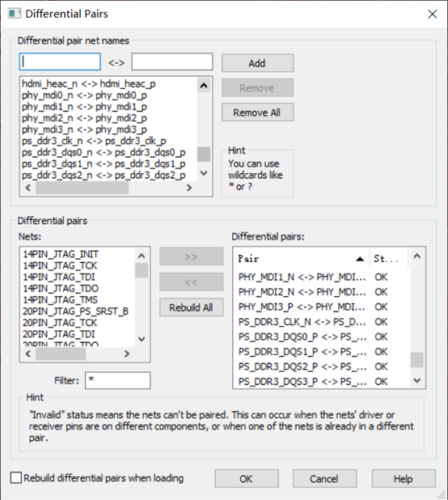The image size is (448, 500).
Task: Select ps_ddr3_dqs2_n <-> ps_ddr3_dqs2_p entry
Action: click(108, 176)
